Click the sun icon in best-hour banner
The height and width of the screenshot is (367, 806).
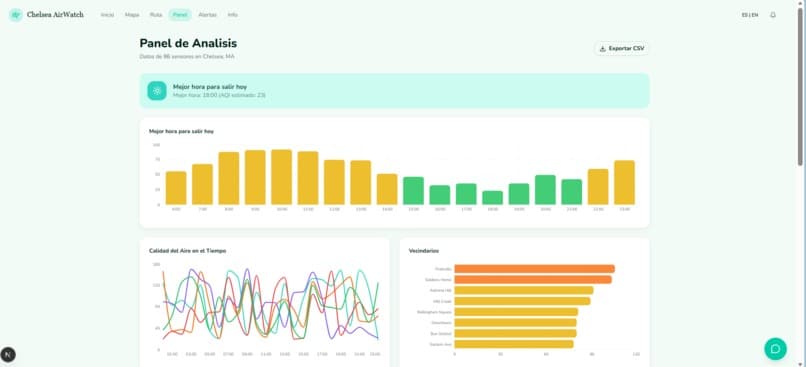coord(157,91)
